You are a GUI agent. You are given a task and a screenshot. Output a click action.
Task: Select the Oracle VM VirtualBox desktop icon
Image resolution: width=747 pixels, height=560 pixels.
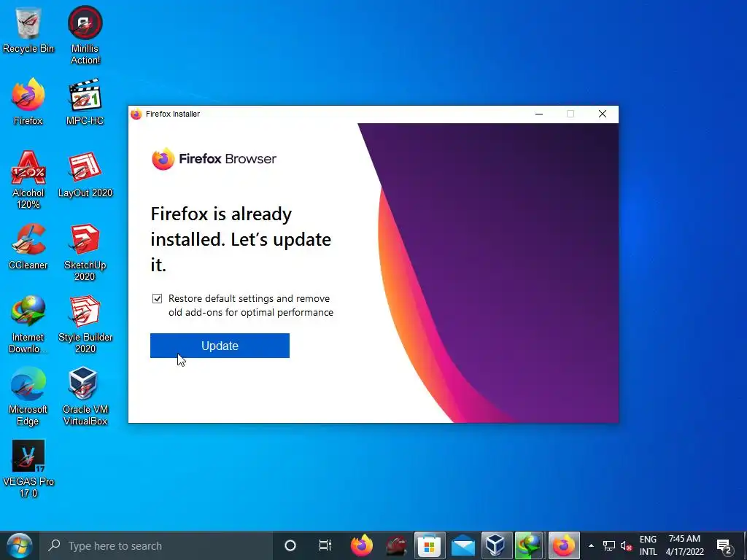tap(85, 396)
